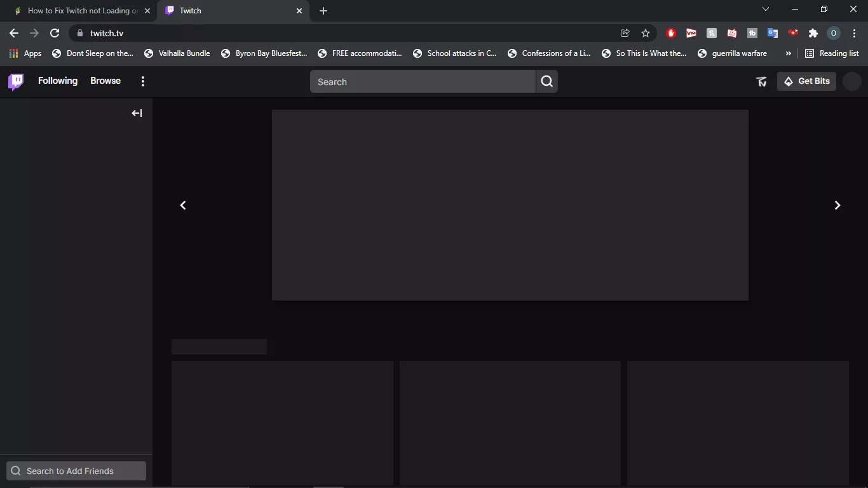The height and width of the screenshot is (488, 868).
Task: Advance the carousel with the right arrow
Action: 837,205
